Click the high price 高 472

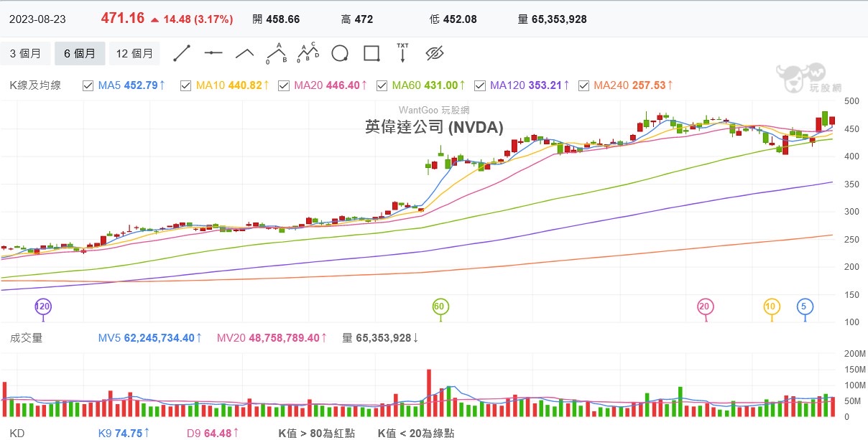click(357, 19)
